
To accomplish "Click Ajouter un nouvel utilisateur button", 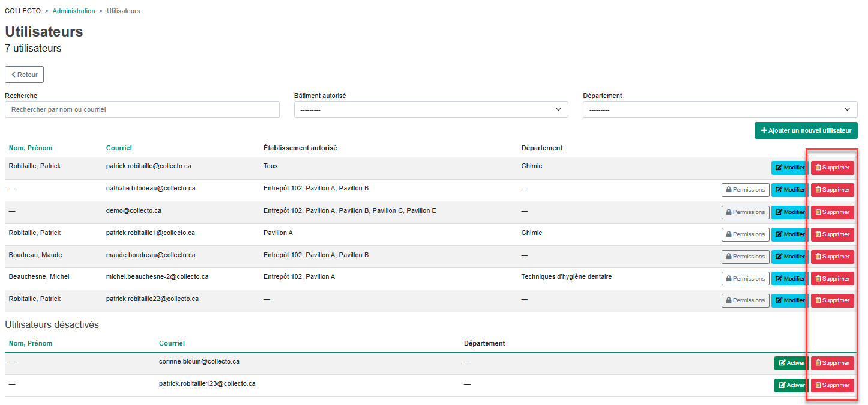I will coord(806,130).
